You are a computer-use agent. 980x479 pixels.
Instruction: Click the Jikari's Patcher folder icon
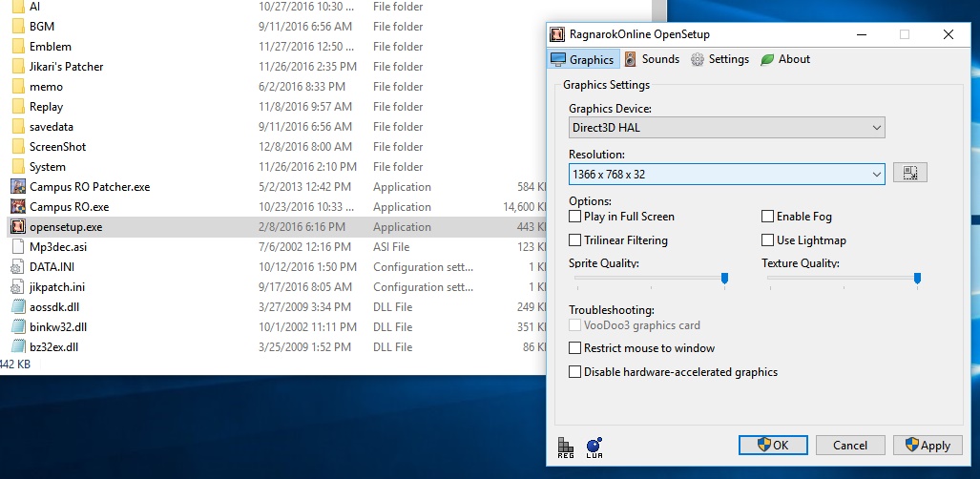[x=18, y=67]
